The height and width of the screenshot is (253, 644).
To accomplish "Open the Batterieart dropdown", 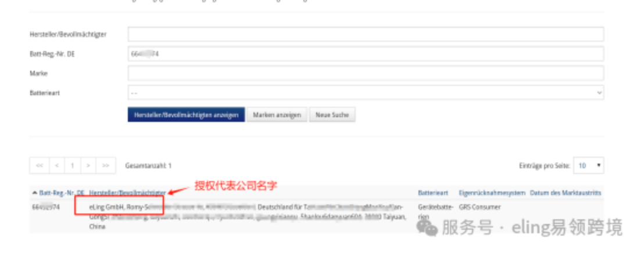I will coord(366,93).
